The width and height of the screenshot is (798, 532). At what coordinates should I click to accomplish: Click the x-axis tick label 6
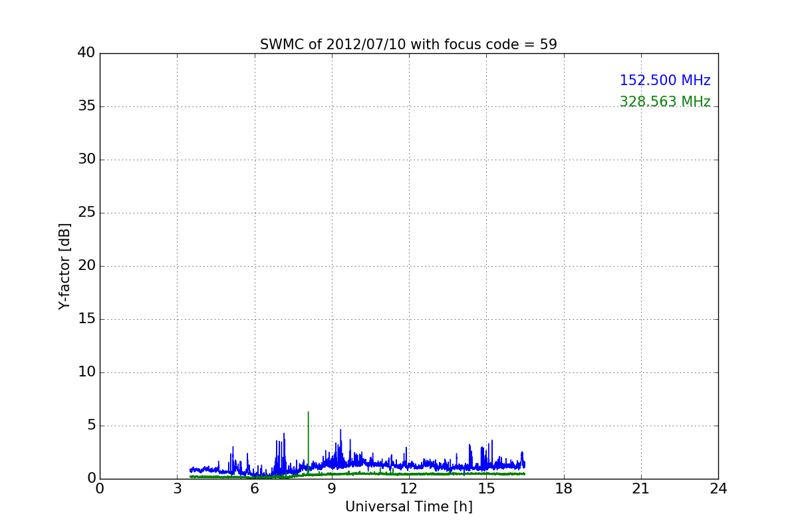click(x=255, y=488)
